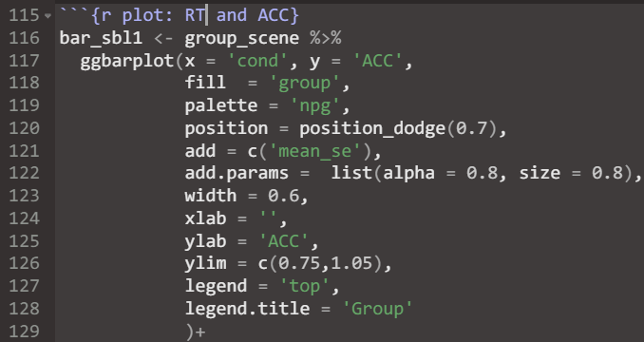Click the ggbarplot function name
The width and height of the screenshot is (644, 342).
[127, 61]
